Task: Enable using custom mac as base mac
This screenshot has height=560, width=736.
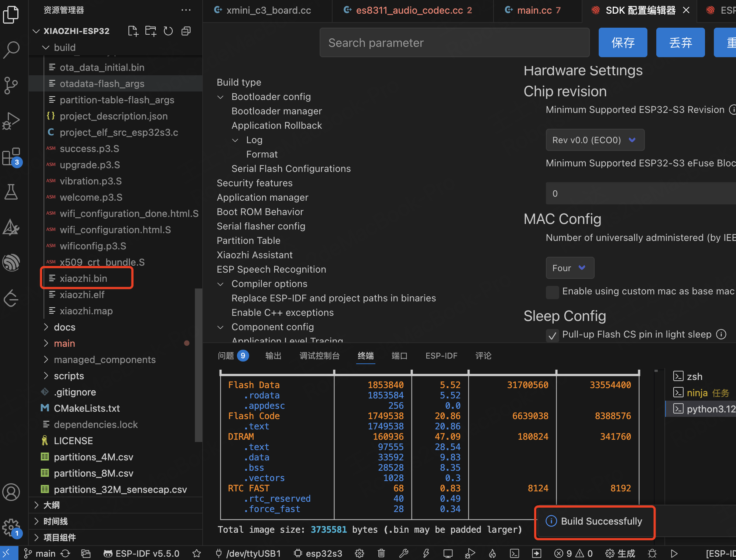Action: [553, 292]
